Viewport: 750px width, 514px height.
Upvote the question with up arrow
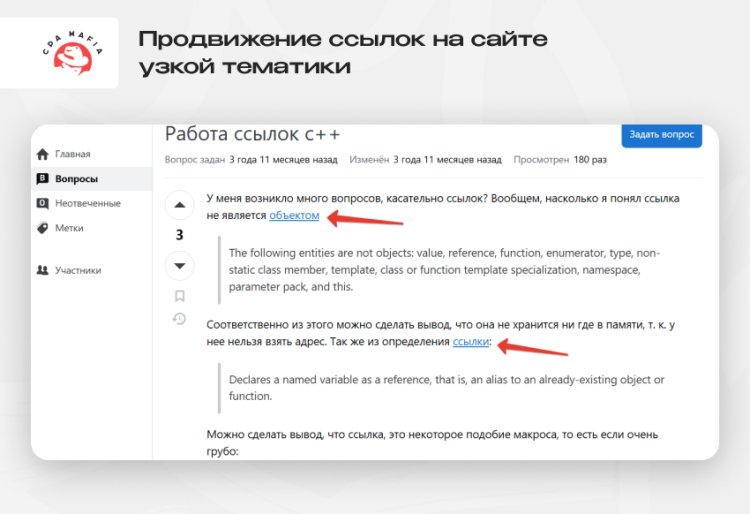[x=179, y=205]
